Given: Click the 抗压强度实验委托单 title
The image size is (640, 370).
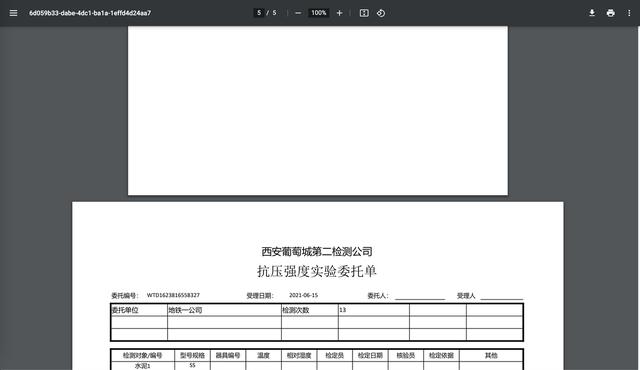Looking at the screenshot, I should [x=317, y=271].
